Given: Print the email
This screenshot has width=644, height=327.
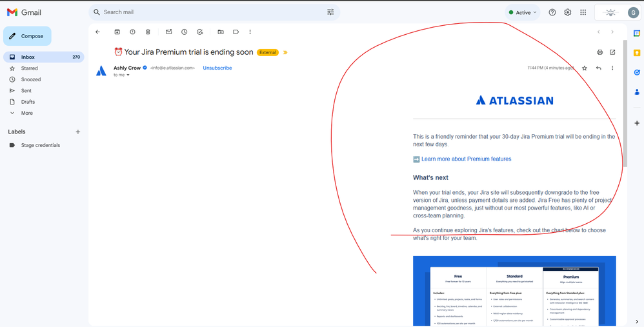Looking at the screenshot, I should [599, 52].
